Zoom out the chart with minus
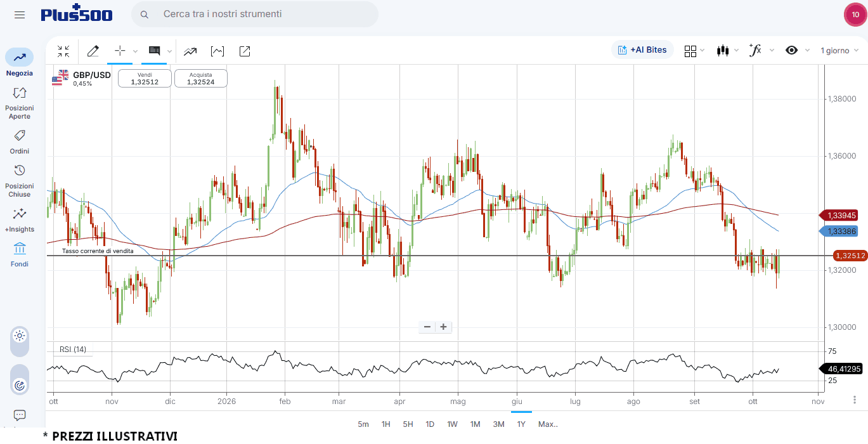Image resolution: width=868 pixels, height=444 pixels. (x=427, y=327)
